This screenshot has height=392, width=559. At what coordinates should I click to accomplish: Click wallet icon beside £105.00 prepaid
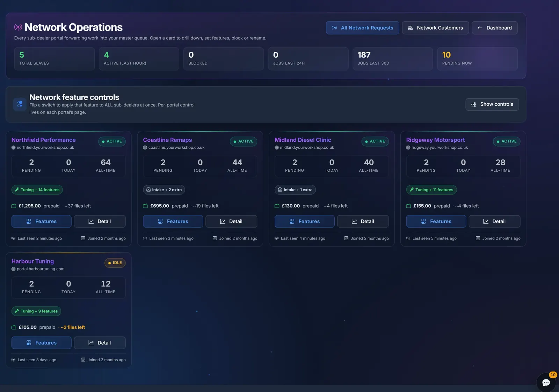click(x=14, y=327)
